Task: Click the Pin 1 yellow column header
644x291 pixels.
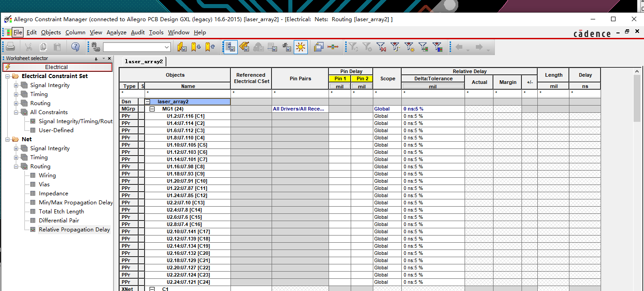Action: (339, 79)
